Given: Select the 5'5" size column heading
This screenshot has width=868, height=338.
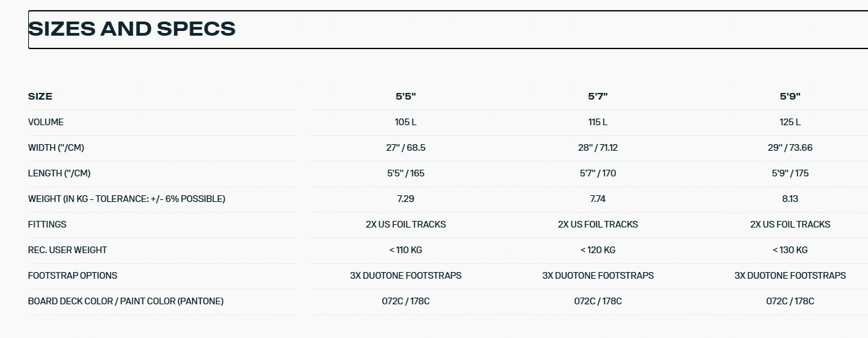Looking at the screenshot, I should coord(405,96).
